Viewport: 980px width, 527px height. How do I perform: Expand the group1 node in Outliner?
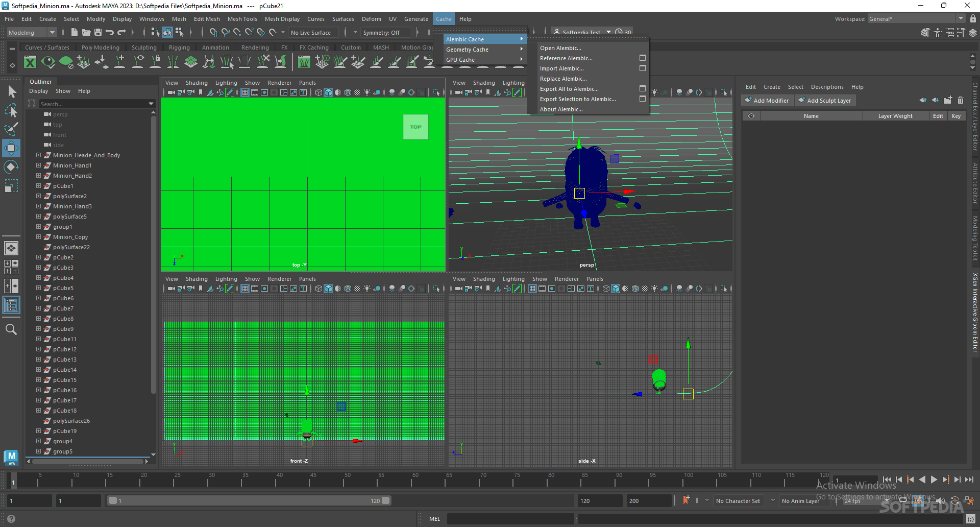pyautogui.click(x=38, y=227)
